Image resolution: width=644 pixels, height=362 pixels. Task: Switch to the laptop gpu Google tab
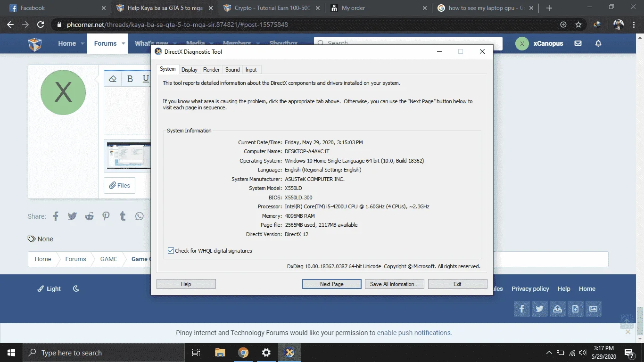[x=486, y=8]
